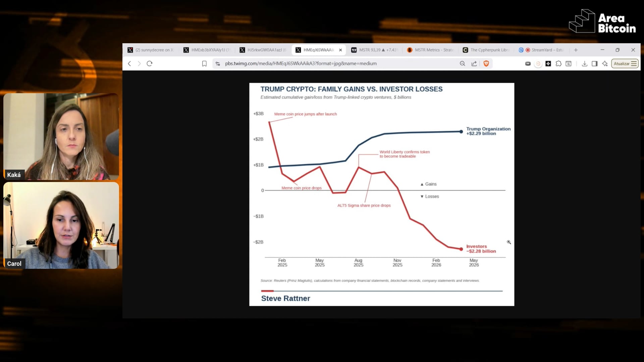Bookmark this page with the bookmark icon
Image resolution: width=644 pixels, height=362 pixels.
point(204,64)
